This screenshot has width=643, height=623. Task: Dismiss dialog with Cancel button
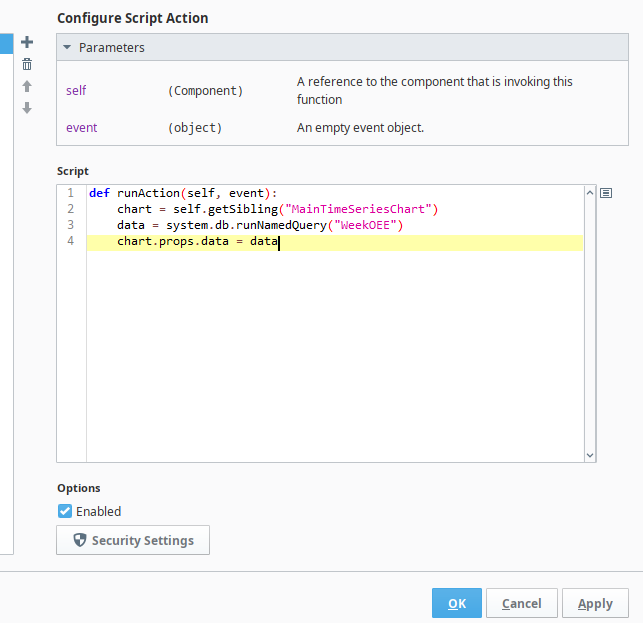click(x=522, y=603)
